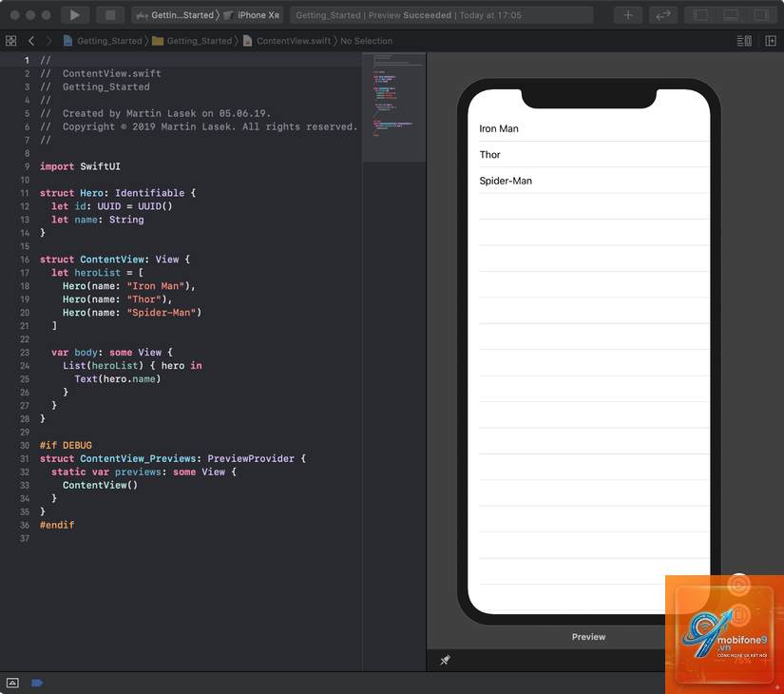Open Getting_Started project in the jump bar
Image resolution: width=784 pixels, height=694 pixels.
coord(103,41)
